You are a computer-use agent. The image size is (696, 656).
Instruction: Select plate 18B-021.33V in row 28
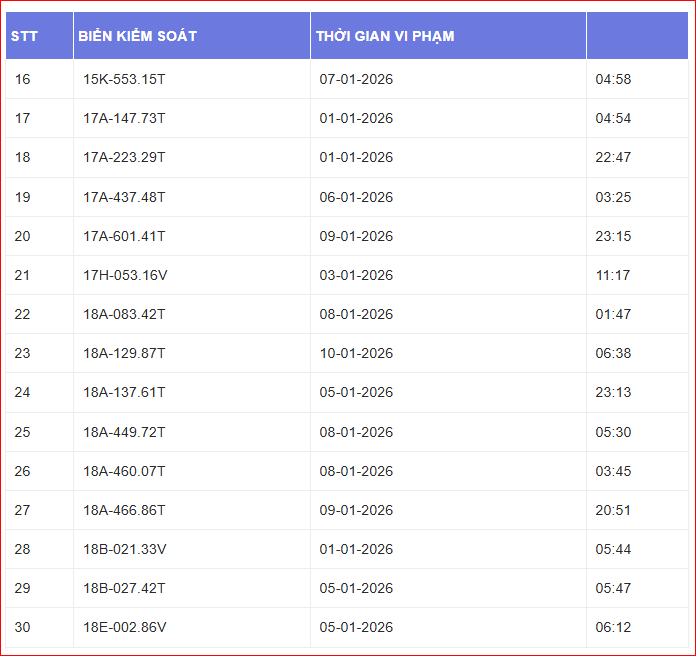[x=125, y=549]
